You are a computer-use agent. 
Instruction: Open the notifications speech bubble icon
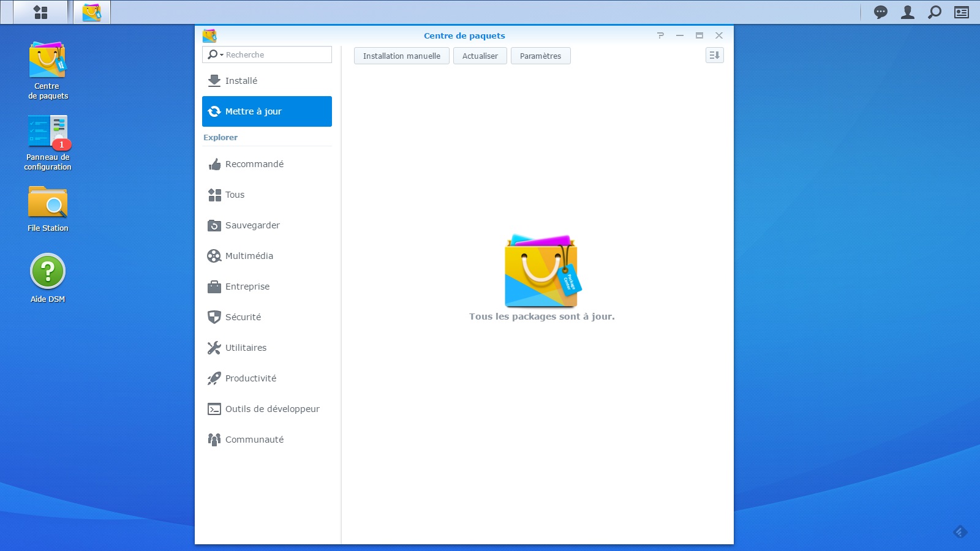880,12
